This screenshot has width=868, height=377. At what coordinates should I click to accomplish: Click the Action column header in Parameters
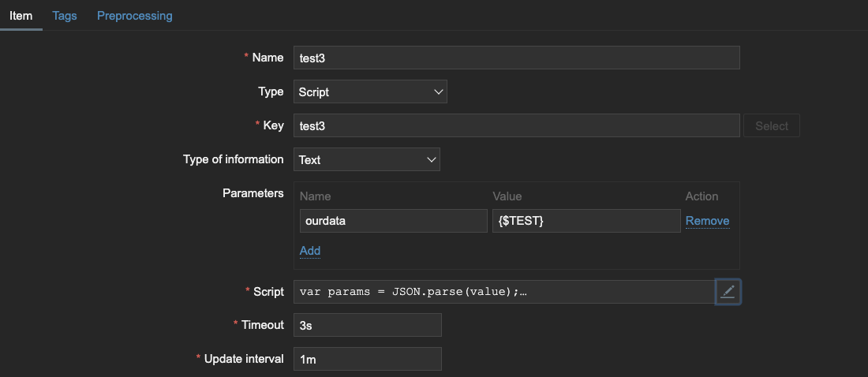[x=702, y=196]
